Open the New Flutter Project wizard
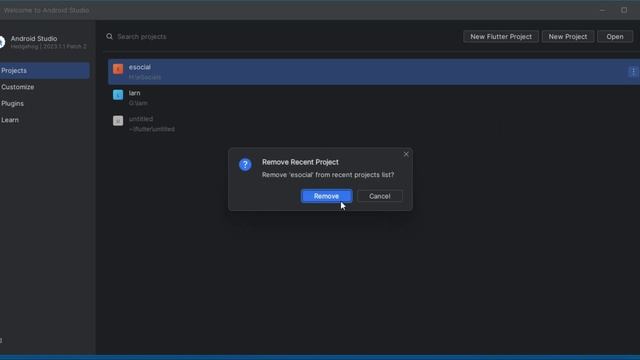The width and height of the screenshot is (640, 360). click(x=501, y=36)
